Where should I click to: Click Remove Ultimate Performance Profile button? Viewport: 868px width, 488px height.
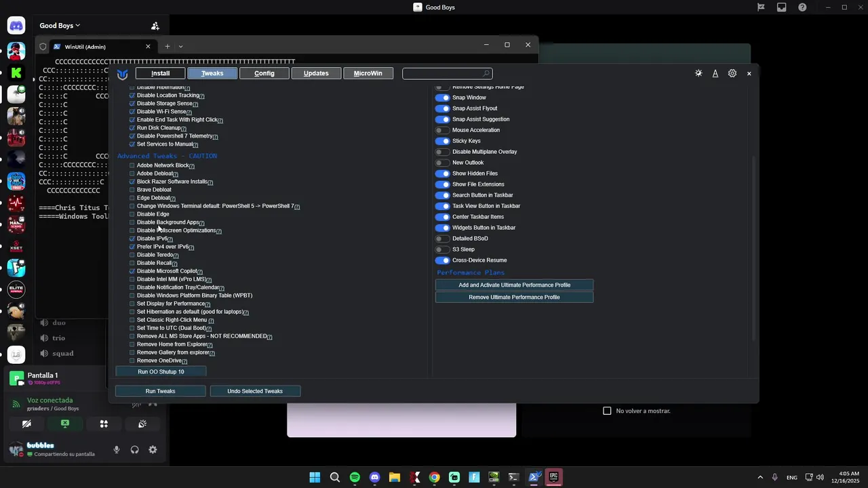(x=514, y=298)
